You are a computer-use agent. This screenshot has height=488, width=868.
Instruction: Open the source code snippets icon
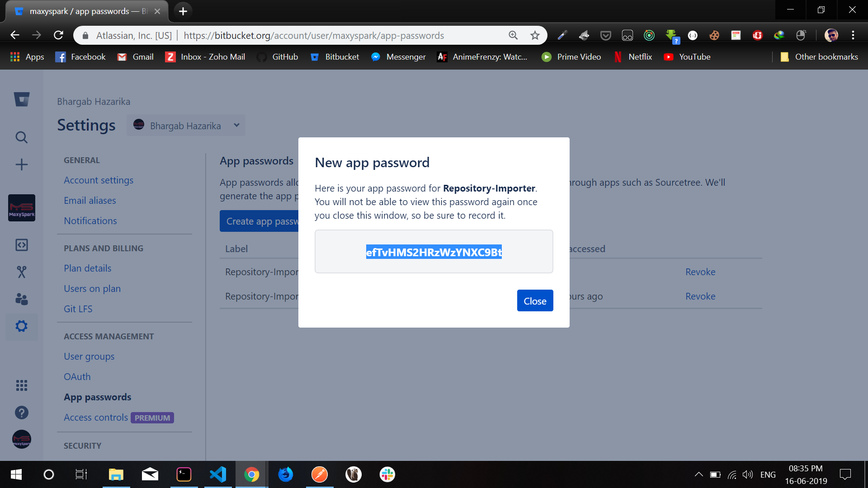click(x=21, y=245)
